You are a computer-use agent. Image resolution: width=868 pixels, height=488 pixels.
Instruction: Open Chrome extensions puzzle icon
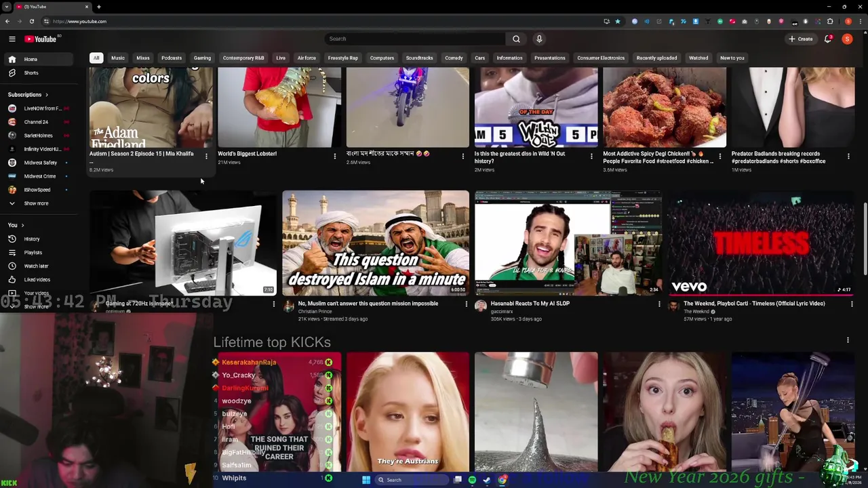(830, 21)
